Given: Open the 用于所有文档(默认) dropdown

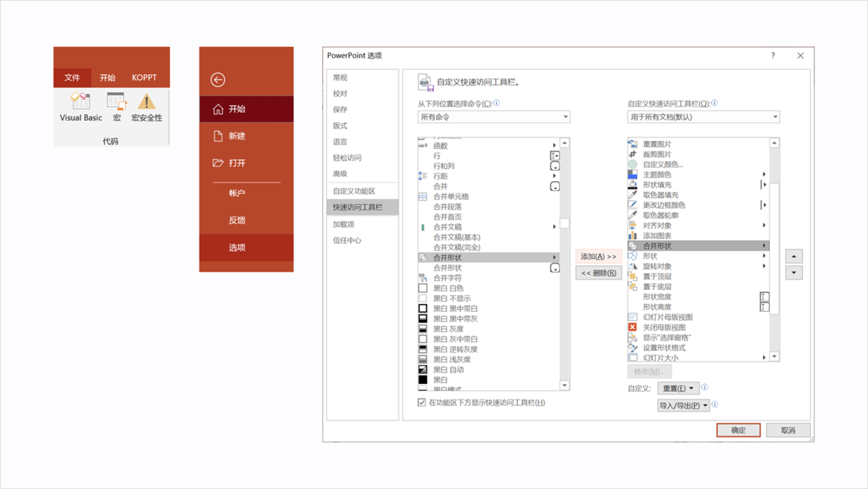Looking at the screenshot, I should point(703,117).
